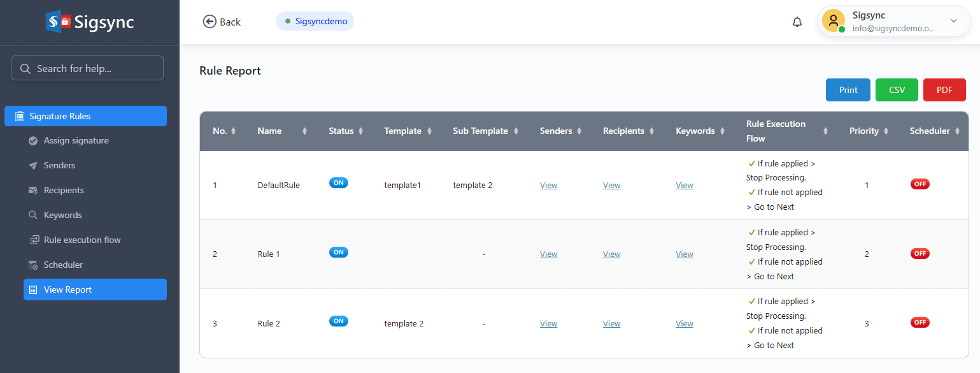Toggle Rule 1 scheduler OFF switch
Viewport: 980px width, 373px height.
tap(920, 254)
